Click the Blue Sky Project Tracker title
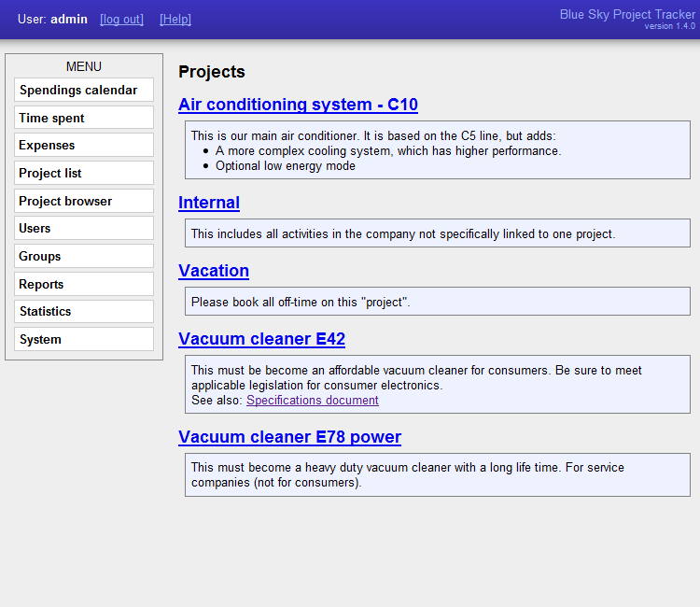 coord(627,14)
